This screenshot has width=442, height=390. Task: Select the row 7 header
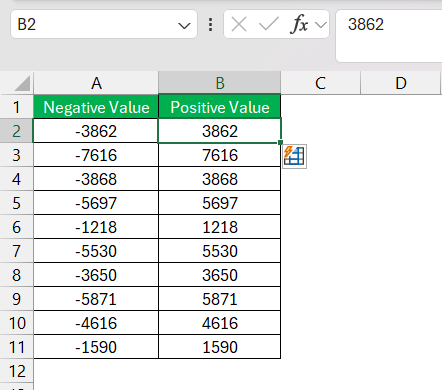point(17,251)
